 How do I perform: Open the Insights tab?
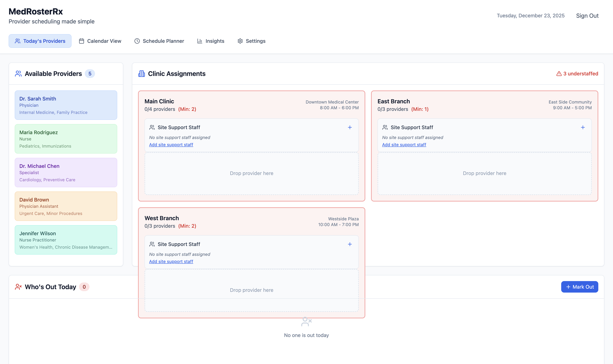tap(211, 41)
